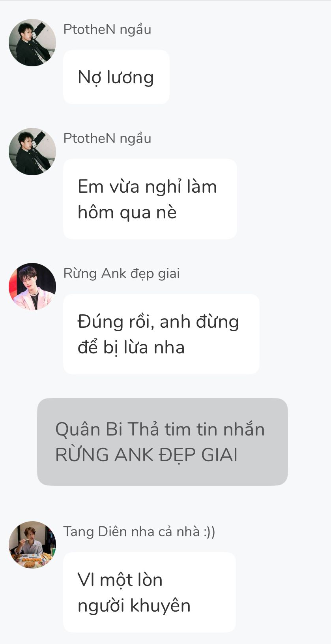Click PtotheN ngầu name above "Em vừa nghỉ làm"
Screen dimensions: 331x644
(107, 139)
